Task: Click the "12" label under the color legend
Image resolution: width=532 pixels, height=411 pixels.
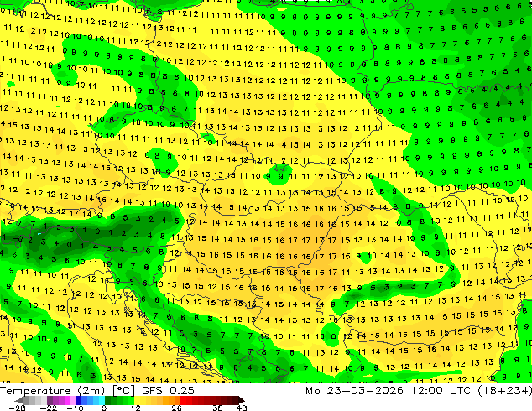Action: point(136,408)
